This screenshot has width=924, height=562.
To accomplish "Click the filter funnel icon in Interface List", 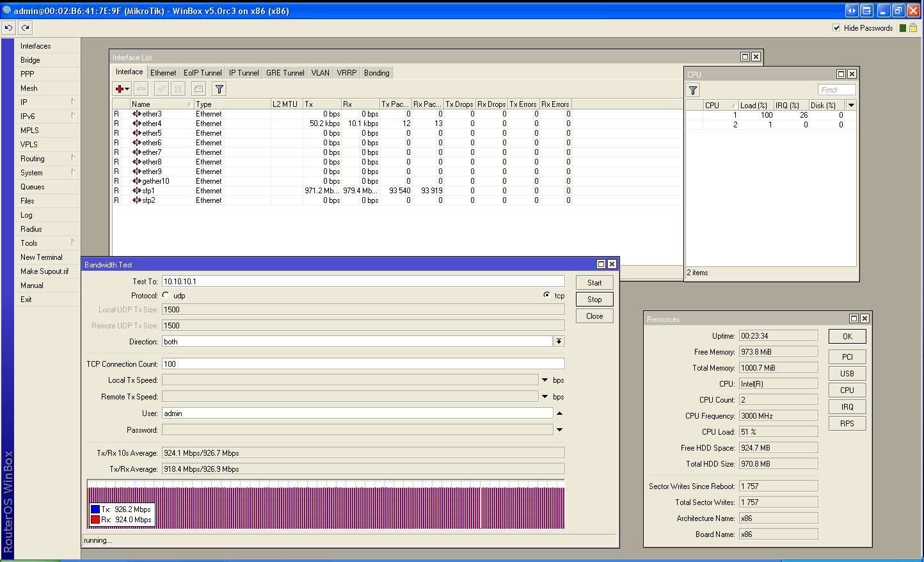I will [x=219, y=89].
